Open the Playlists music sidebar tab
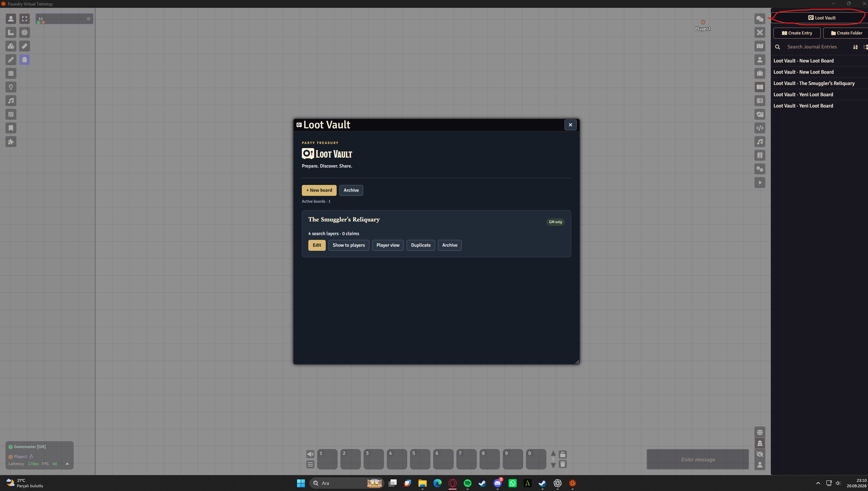The image size is (868, 491). click(x=760, y=142)
